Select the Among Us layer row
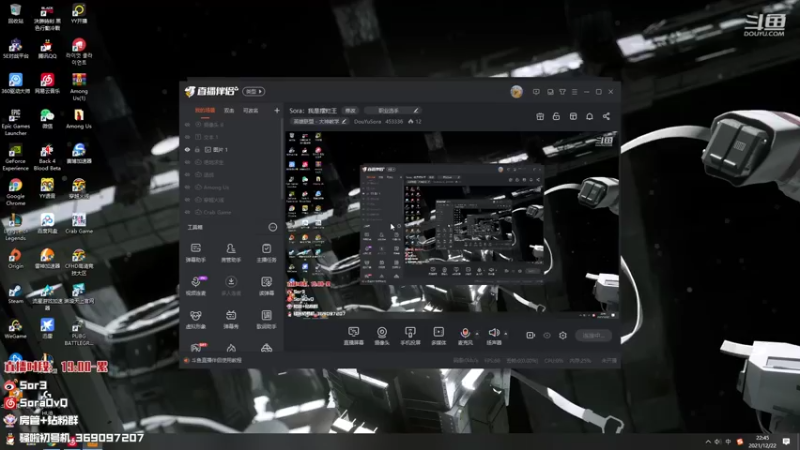 [x=232, y=187]
